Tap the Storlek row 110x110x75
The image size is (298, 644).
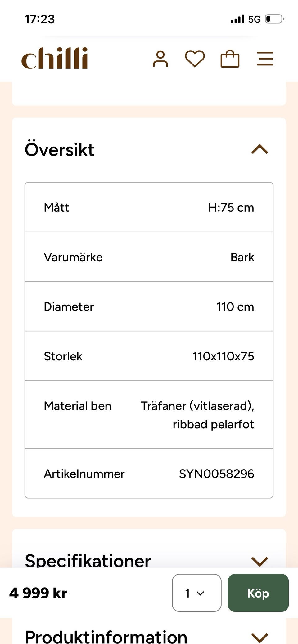149,356
